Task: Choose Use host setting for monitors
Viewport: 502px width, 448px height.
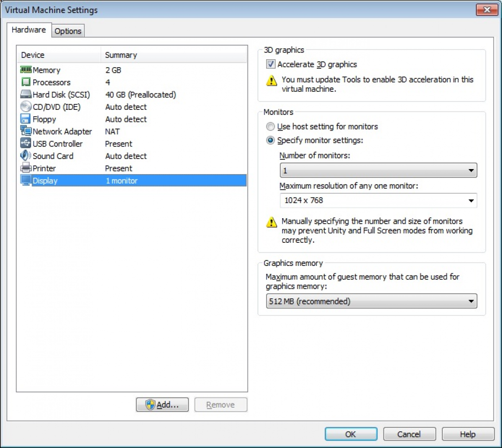Action: [271, 127]
